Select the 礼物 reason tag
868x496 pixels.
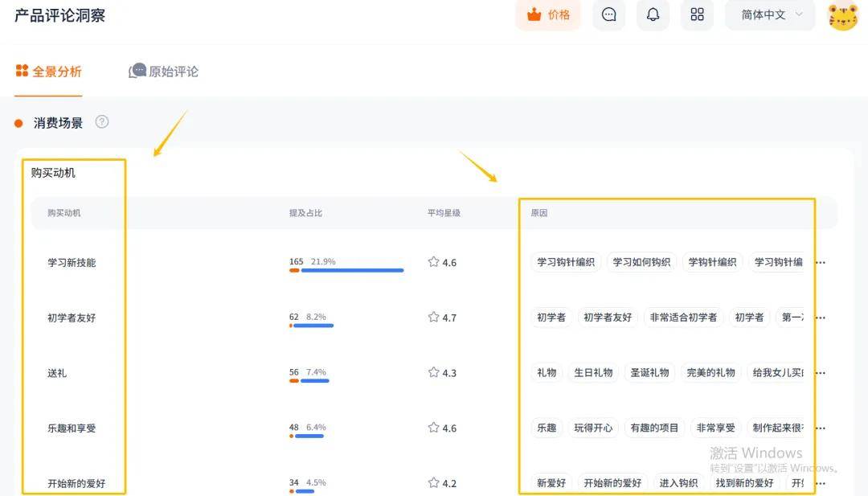[547, 372]
